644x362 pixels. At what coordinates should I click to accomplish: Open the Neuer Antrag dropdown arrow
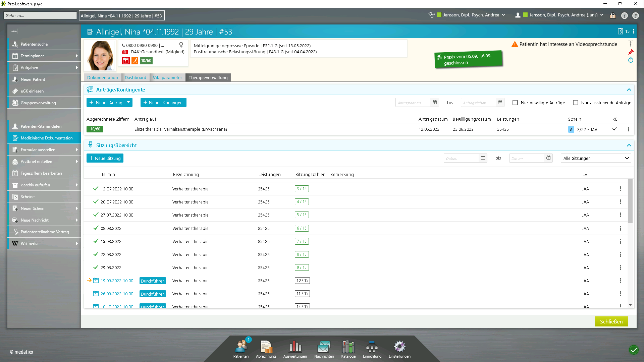[128, 103]
